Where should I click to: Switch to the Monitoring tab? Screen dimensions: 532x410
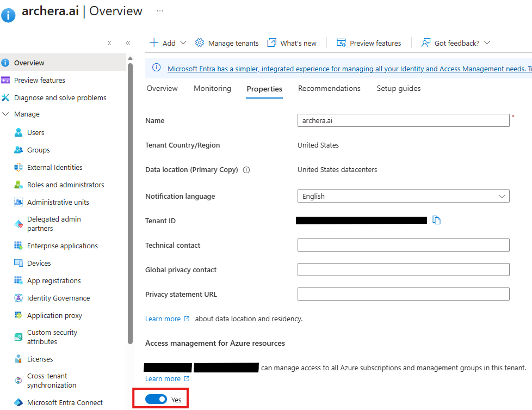click(x=212, y=88)
